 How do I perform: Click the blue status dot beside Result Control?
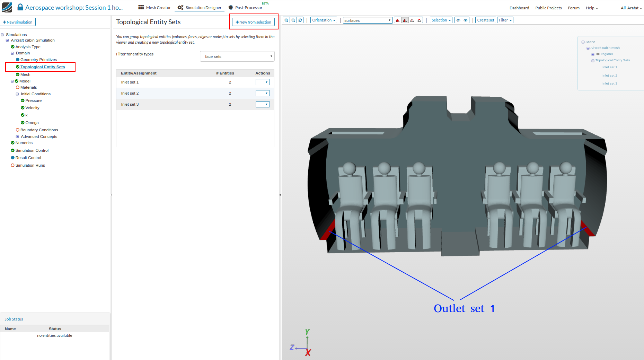click(13, 158)
